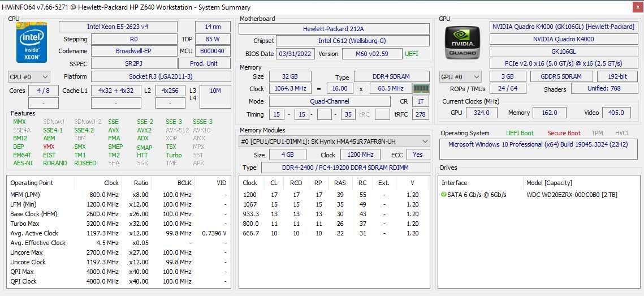Click the Stepping R0 field
The width and height of the screenshot is (644, 296).
point(134,39)
